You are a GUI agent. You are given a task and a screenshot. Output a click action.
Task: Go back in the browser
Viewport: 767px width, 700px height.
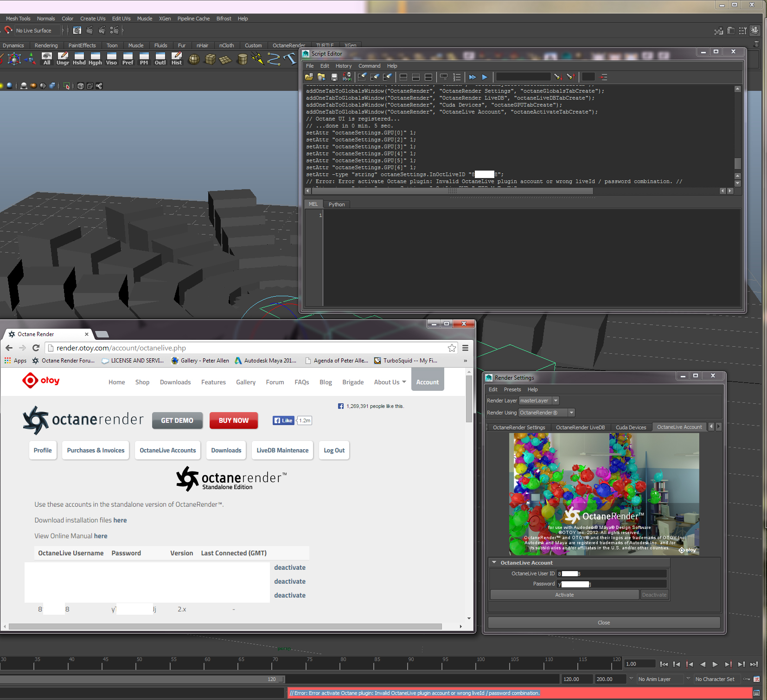[x=9, y=348]
